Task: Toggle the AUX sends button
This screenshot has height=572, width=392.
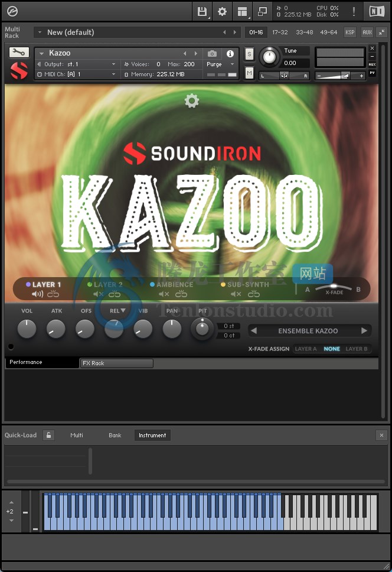Action: pyautogui.click(x=372, y=64)
